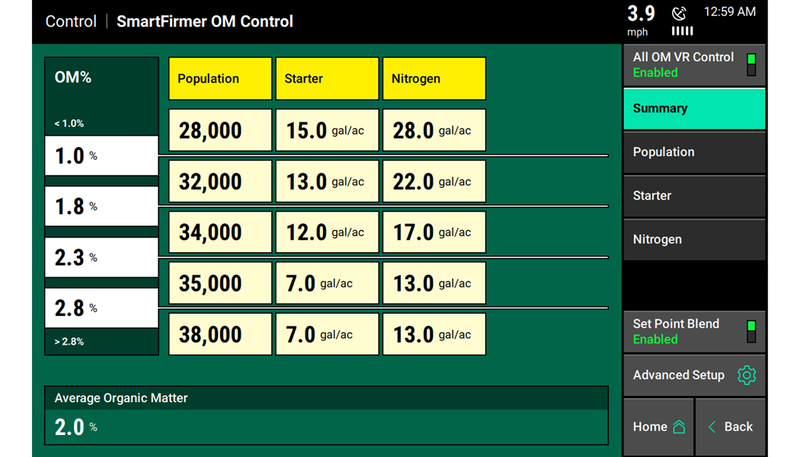Edit the 2.8 % OM threshold field
This screenshot has width=800, height=457.
102,308
